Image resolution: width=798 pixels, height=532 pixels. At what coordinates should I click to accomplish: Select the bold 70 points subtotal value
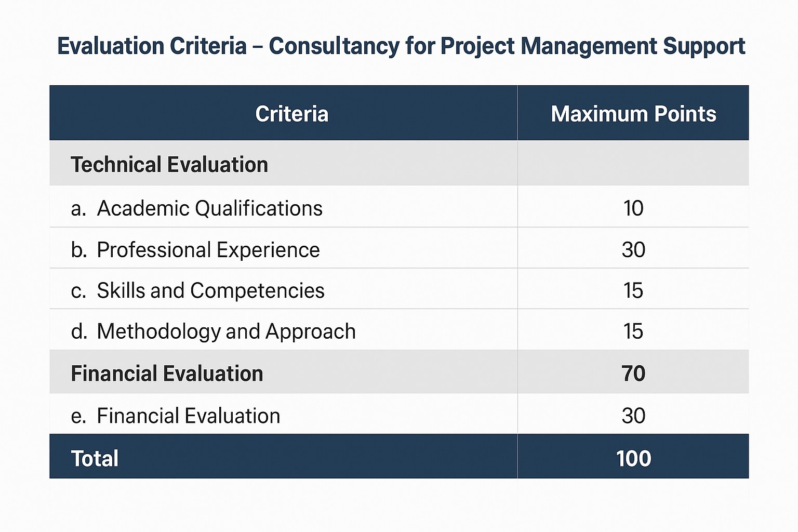(633, 374)
